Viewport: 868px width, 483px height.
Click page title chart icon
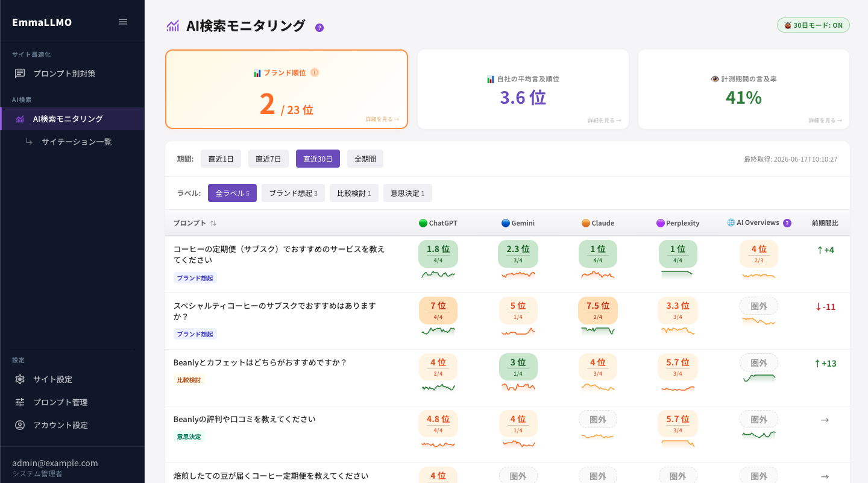pyautogui.click(x=173, y=26)
